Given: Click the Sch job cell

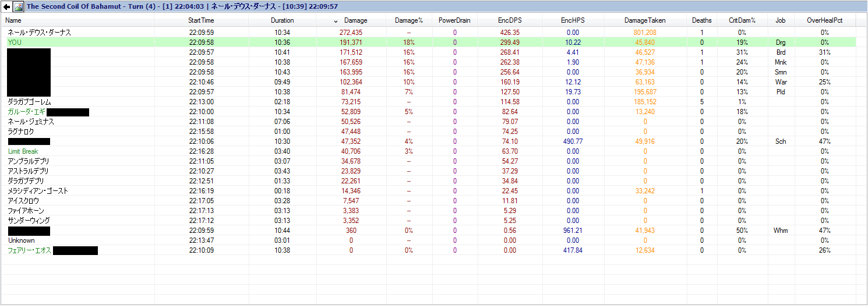Looking at the screenshot, I should [781, 141].
